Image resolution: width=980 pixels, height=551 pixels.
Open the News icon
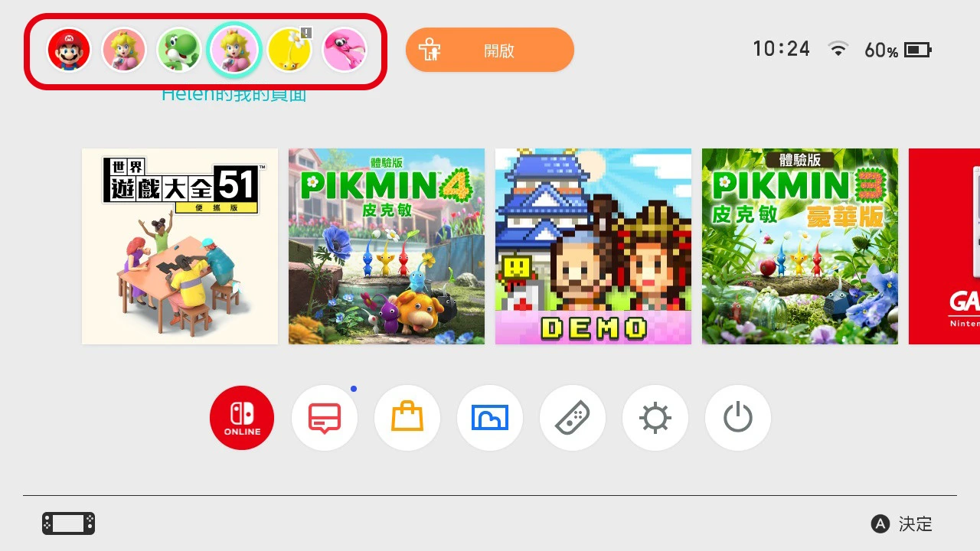(x=325, y=418)
